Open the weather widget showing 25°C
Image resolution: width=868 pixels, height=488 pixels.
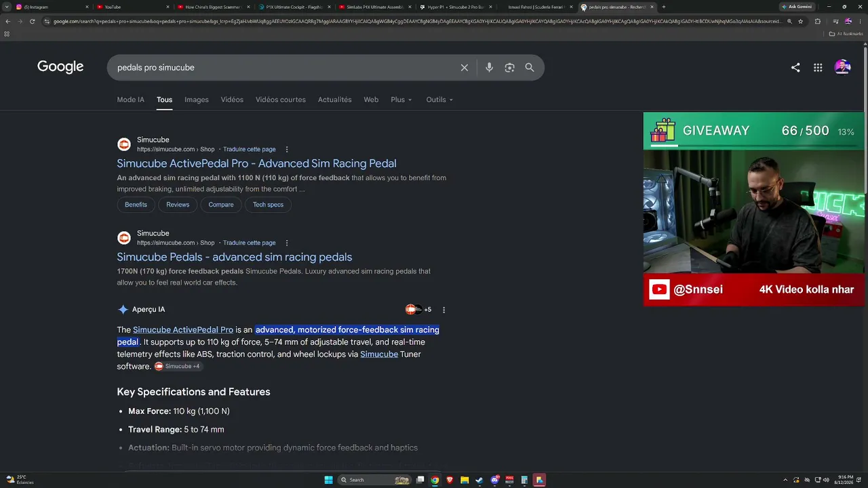point(19,480)
